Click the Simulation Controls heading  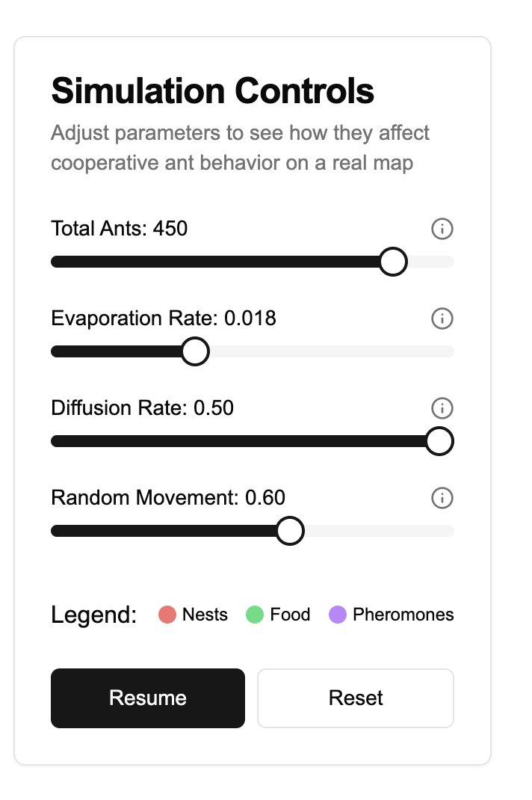click(213, 90)
